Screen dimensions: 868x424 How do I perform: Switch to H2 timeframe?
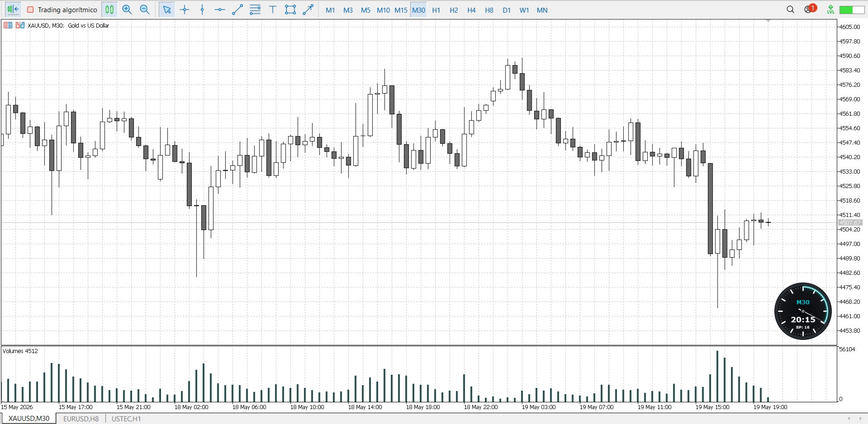click(454, 10)
